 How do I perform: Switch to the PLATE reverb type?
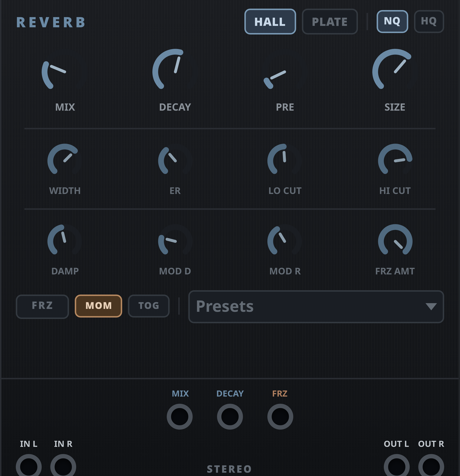pyautogui.click(x=329, y=22)
